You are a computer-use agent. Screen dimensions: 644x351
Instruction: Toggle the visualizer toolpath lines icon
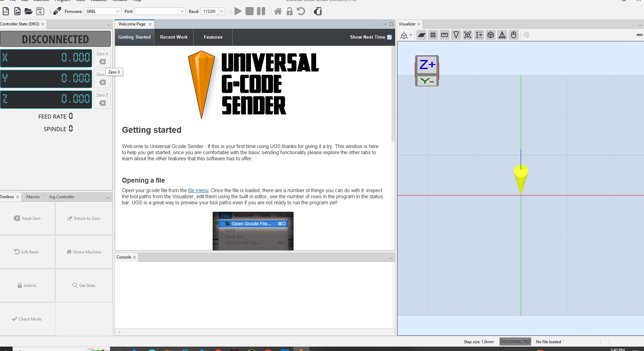tap(479, 35)
